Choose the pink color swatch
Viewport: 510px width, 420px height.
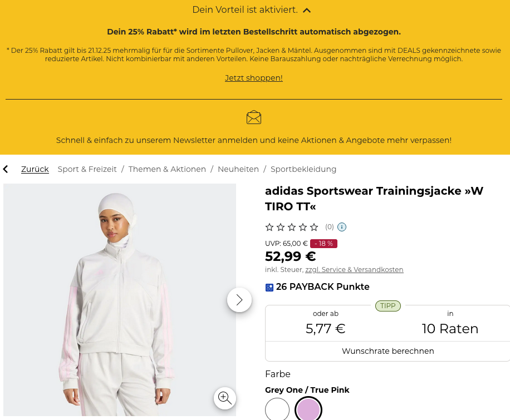[308, 409]
